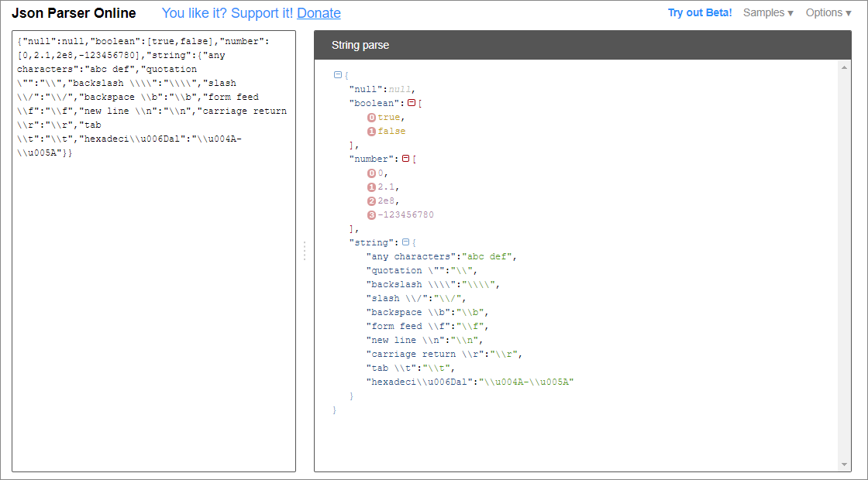Click the "backspace \\b" key
The height and width of the screenshot is (480, 868).
click(x=408, y=313)
